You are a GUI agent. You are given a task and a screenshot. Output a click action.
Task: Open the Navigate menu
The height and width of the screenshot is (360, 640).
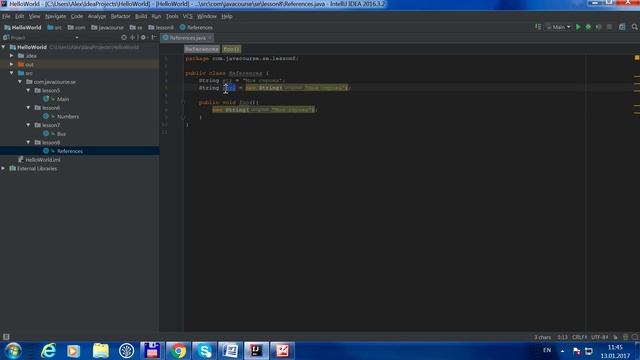coord(55,16)
